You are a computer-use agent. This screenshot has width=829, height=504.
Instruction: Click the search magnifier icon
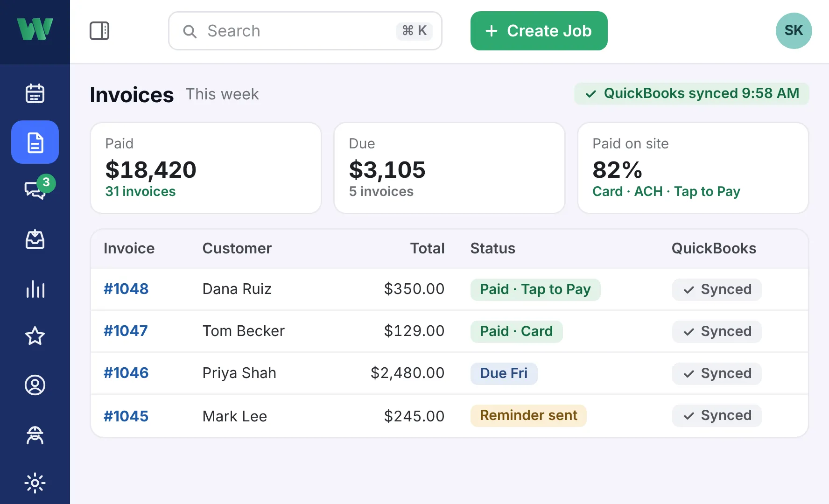coord(190,31)
